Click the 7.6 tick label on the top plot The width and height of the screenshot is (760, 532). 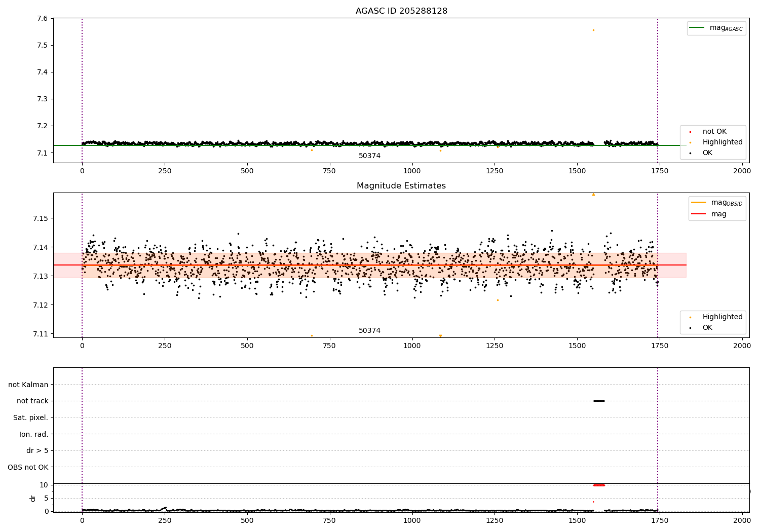click(43, 19)
